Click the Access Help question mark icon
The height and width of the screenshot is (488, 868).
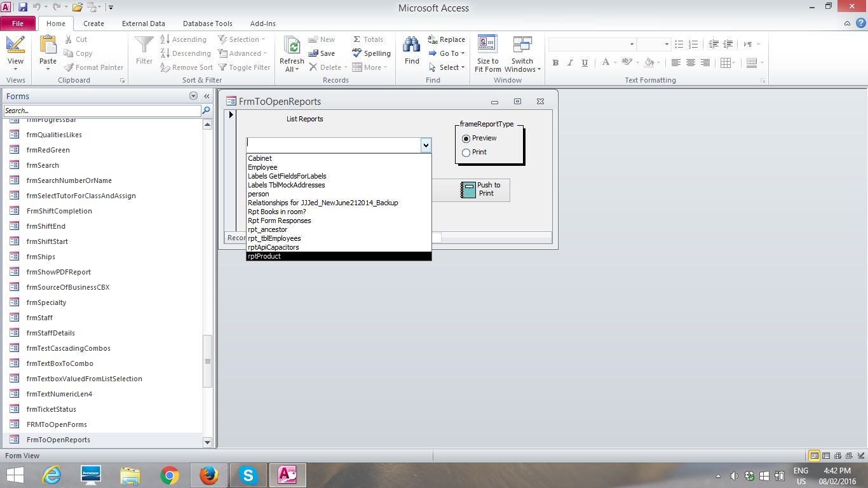coord(861,24)
